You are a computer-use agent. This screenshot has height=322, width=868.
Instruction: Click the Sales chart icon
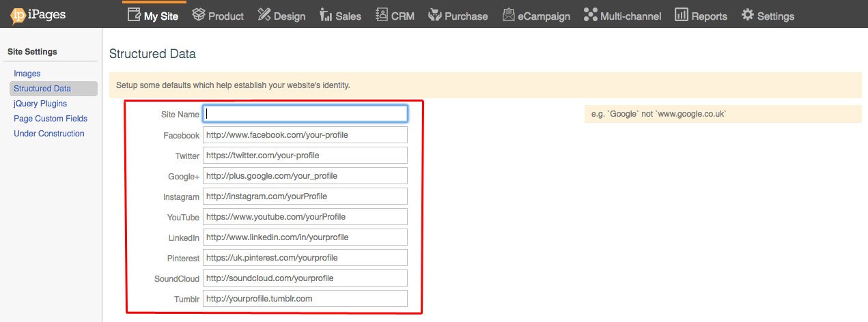326,14
